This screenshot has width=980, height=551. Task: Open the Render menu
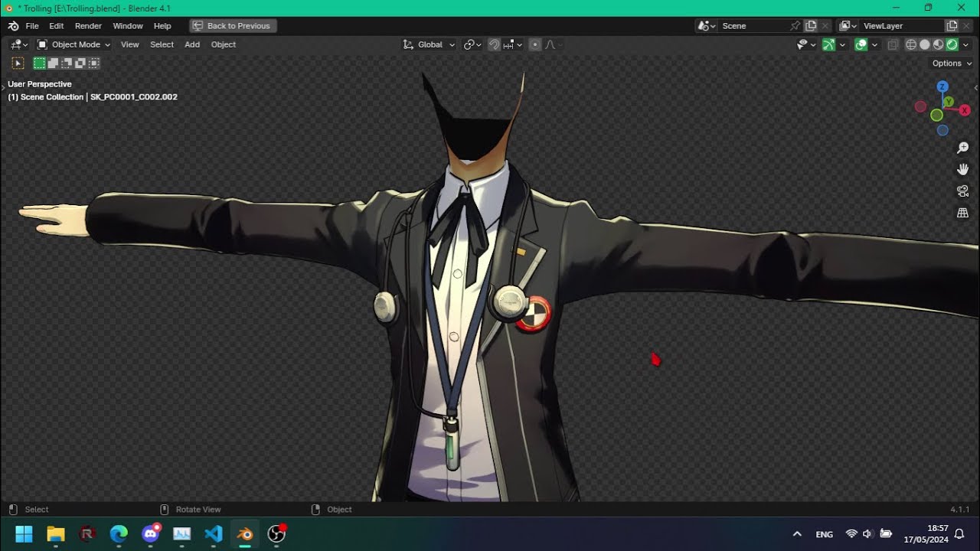pos(88,26)
